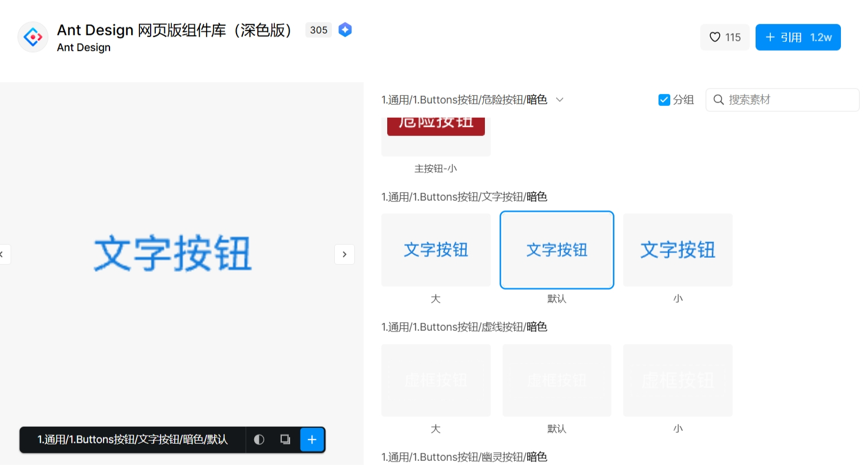Click the magnifier icon in search box
The height and width of the screenshot is (465, 868).
tap(719, 100)
